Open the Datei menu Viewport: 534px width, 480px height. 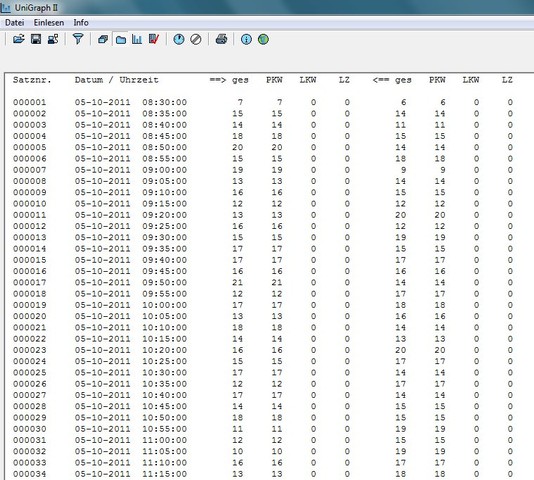click(x=15, y=23)
